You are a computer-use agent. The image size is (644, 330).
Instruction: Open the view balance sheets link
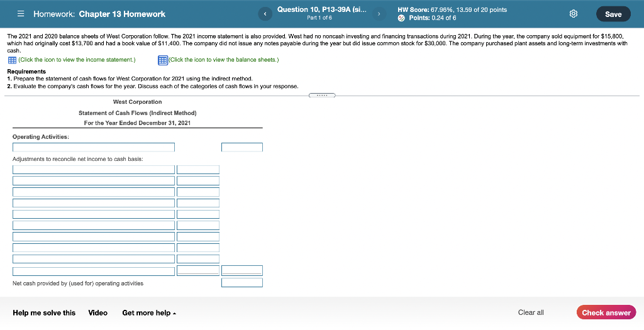click(x=223, y=60)
